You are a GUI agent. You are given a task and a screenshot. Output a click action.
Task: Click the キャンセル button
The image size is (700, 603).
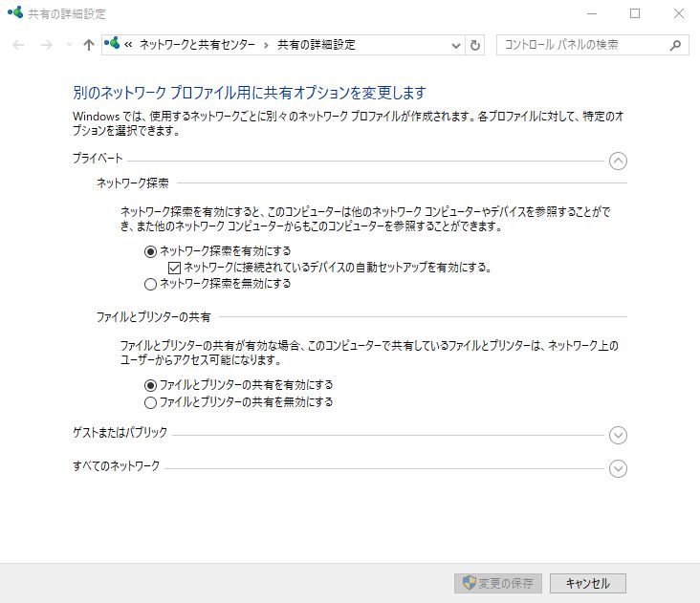(x=588, y=583)
